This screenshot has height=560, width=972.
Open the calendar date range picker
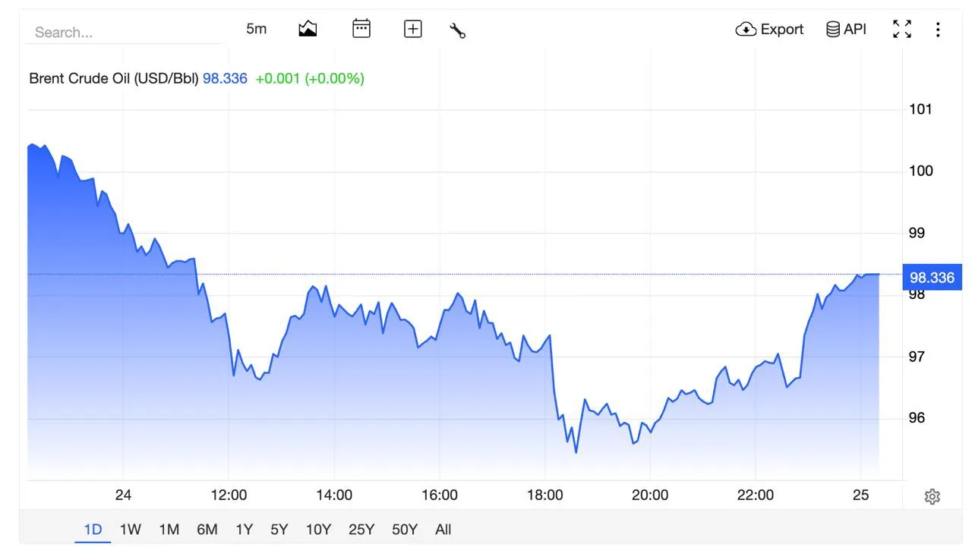(x=361, y=29)
